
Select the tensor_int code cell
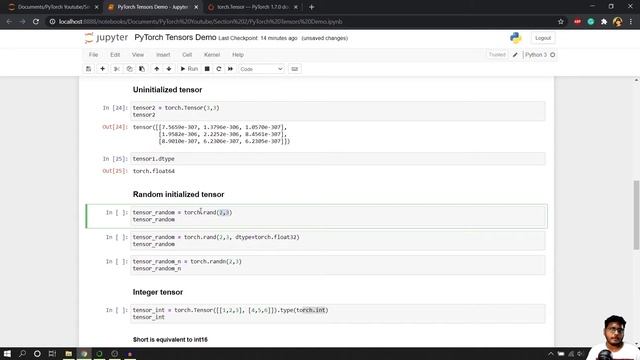click(x=338, y=313)
